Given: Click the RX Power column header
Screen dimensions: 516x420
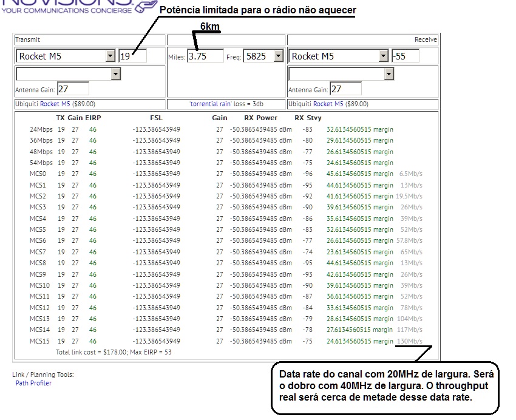Looking at the screenshot, I should click(x=260, y=118).
